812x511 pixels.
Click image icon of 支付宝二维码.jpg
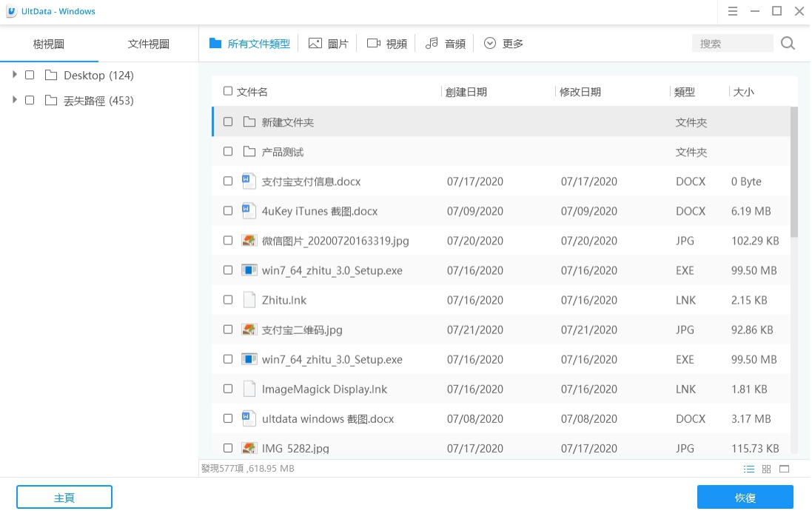pos(249,329)
